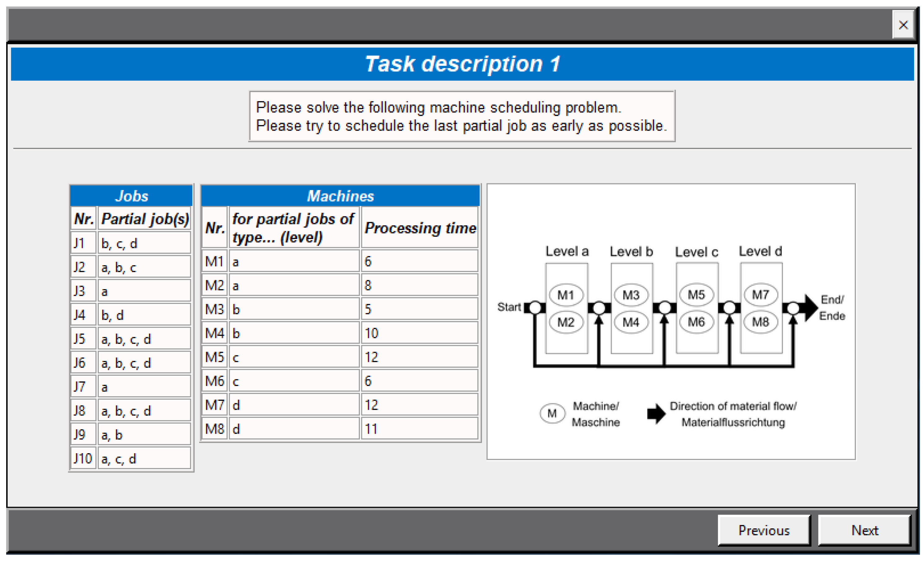Select the M6 machine oval in diagram
The image size is (924, 564).
coord(696,322)
